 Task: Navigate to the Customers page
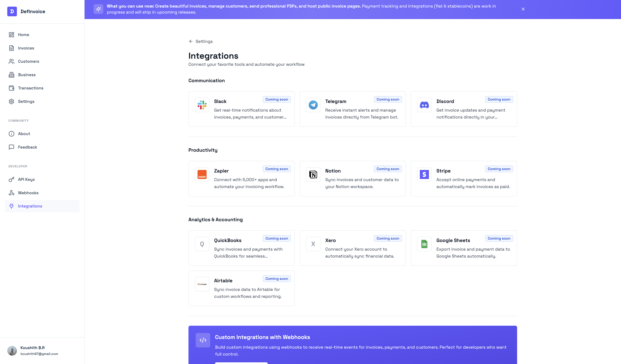(x=28, y=61)
